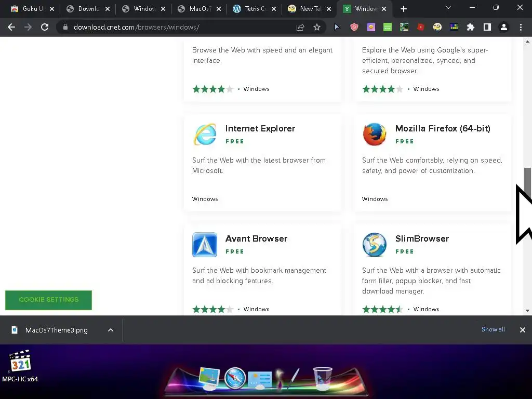Image resolution: width=532 pixels, height=399 pixels.
Task: Open a new browser tab
Action: (x=403, y=9)
